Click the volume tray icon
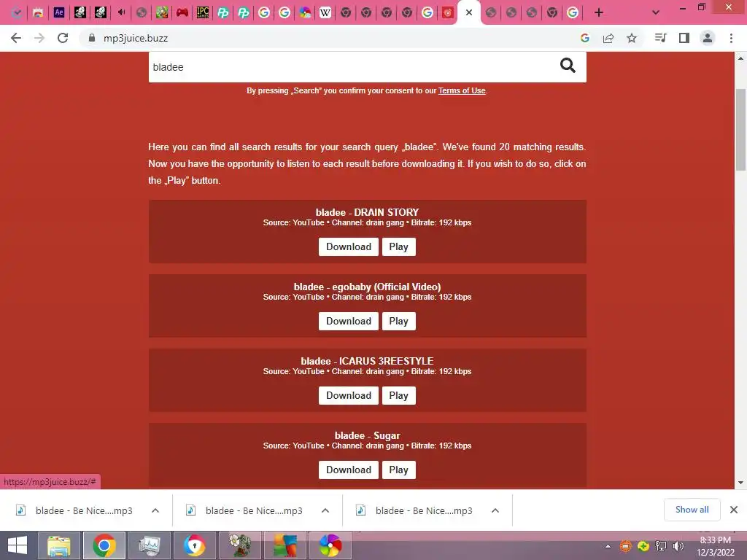The width and height of the screenshot is (747, 560). 678,546
